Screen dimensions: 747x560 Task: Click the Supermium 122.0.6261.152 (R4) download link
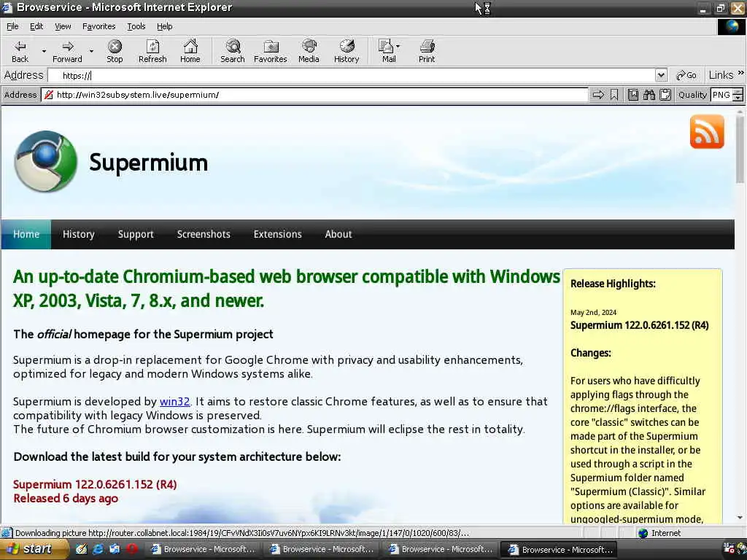tap(95, 484)
